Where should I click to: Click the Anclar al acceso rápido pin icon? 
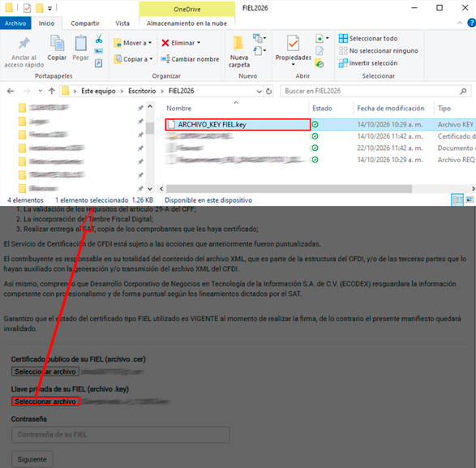[x=24, y=43]
